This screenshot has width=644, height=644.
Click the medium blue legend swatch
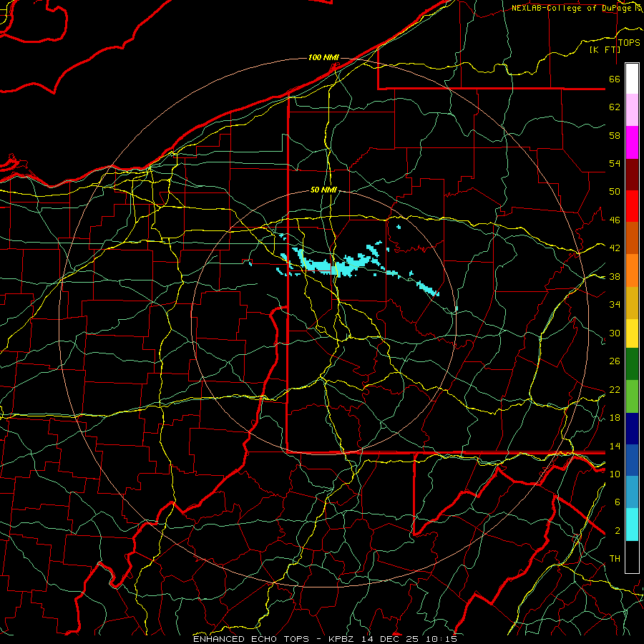click(632, 460)
